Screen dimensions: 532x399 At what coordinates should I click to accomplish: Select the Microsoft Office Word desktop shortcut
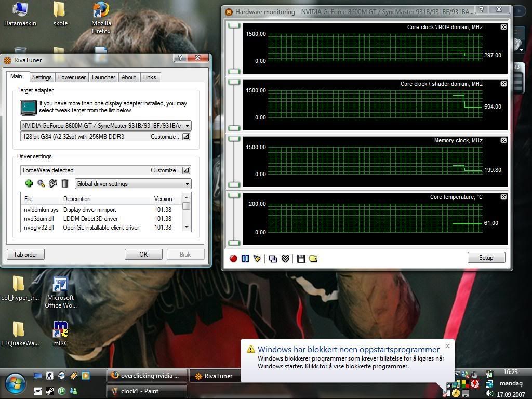pos(61,292)
